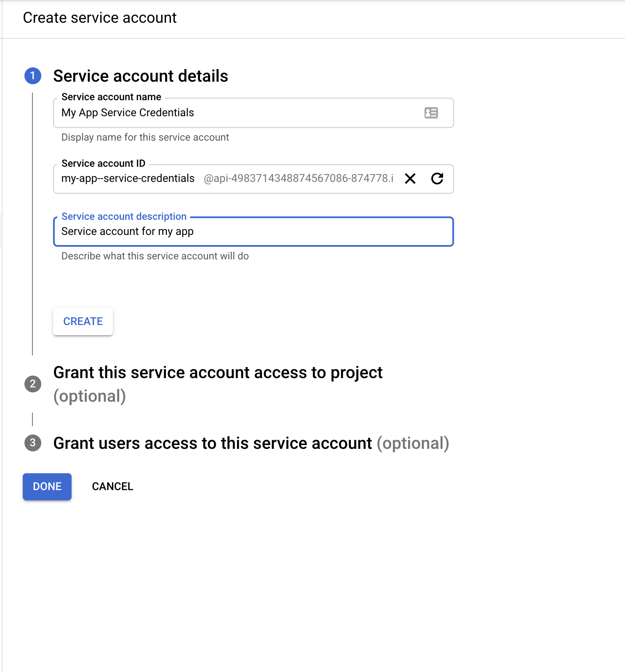Screen dimensions: 625x672
Task: Click the Service account description field
Action: [x=253, y=232]
